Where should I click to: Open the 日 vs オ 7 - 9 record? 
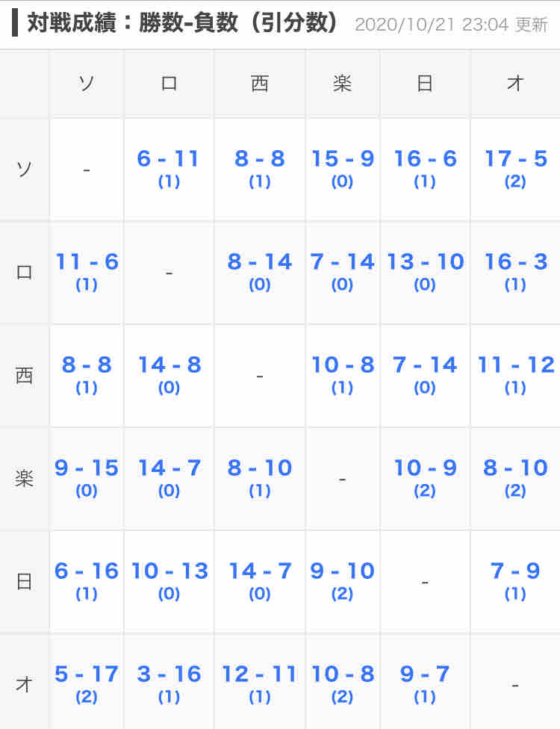coord(515,571)
